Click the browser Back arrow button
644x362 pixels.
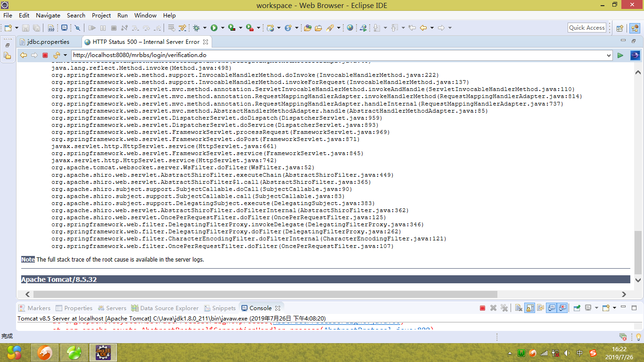(23, 55)
